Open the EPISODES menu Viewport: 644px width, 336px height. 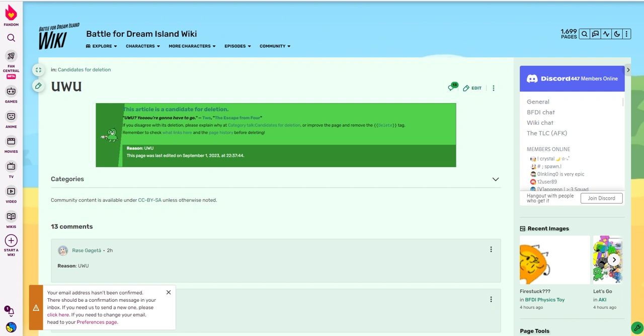pyautogui.click(x=237, y=46)
